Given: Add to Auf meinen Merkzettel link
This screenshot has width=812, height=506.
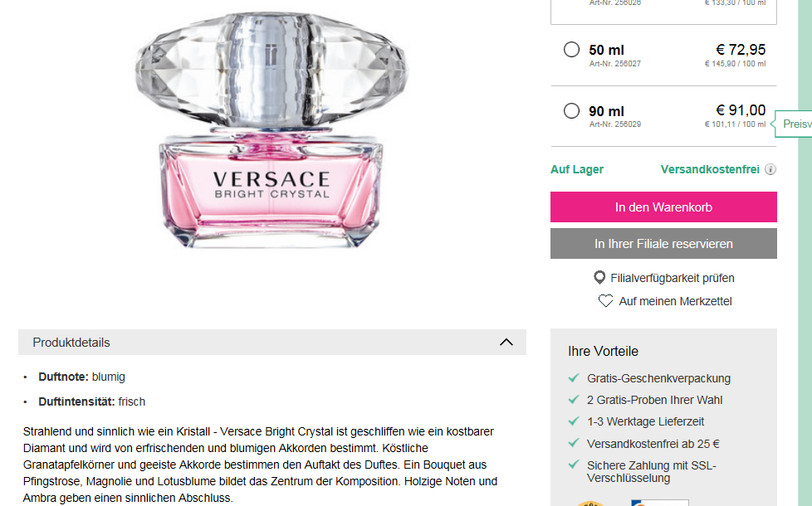Looking at the screenshot, I should point(675,301).
